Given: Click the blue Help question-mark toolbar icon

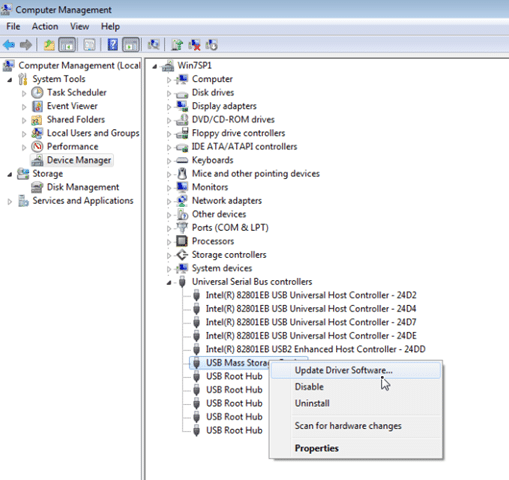Looking at the screenshot, I should point(113,44).
